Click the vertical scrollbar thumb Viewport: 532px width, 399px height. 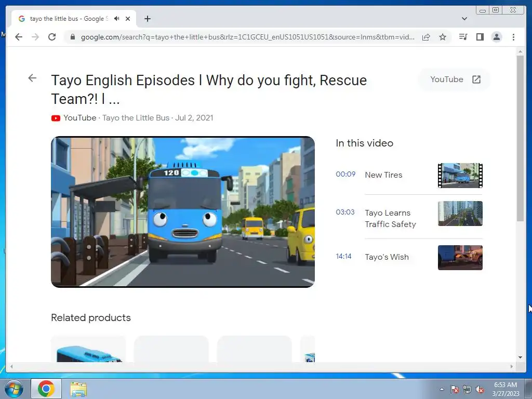[x=520, y=138]
